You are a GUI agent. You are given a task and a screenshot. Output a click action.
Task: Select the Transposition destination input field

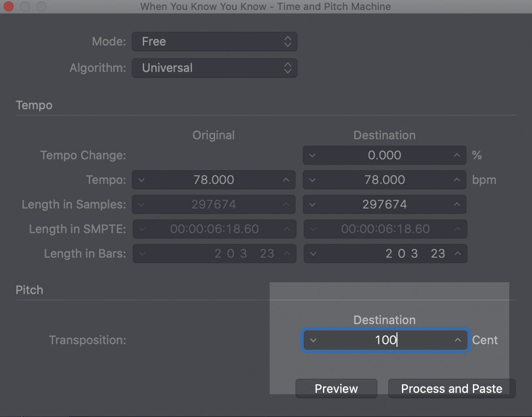(x=385, y=340)
